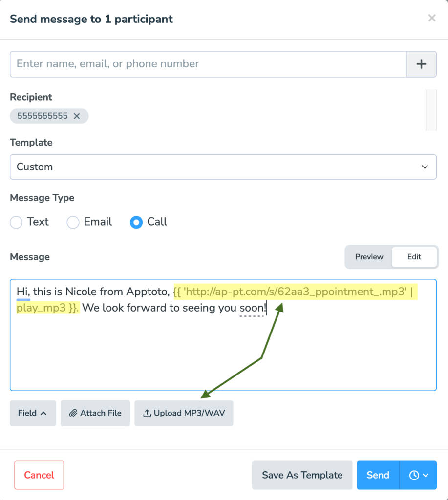Switch to the Preview tab
This screenshot has width=448, height=500.
pyautogui.click(x=369, y=257)
